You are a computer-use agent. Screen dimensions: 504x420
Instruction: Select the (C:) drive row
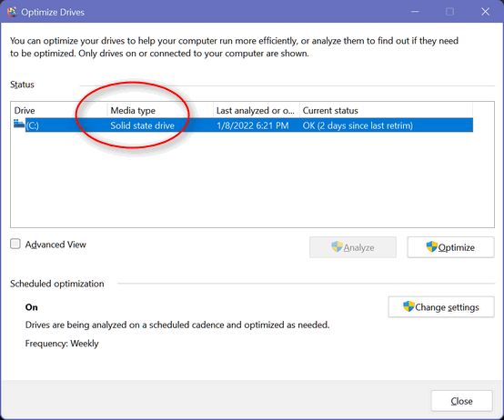click(x=249, y=125)
